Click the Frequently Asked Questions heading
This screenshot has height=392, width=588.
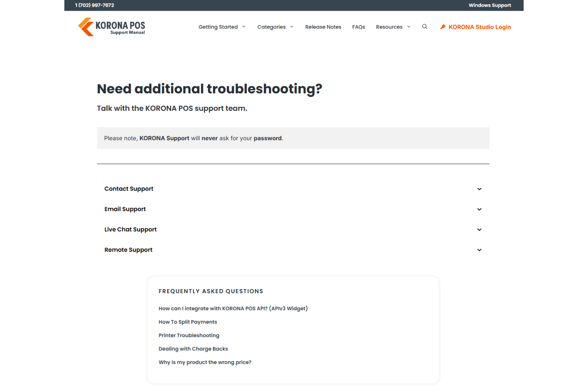click(x=211, y=292)
